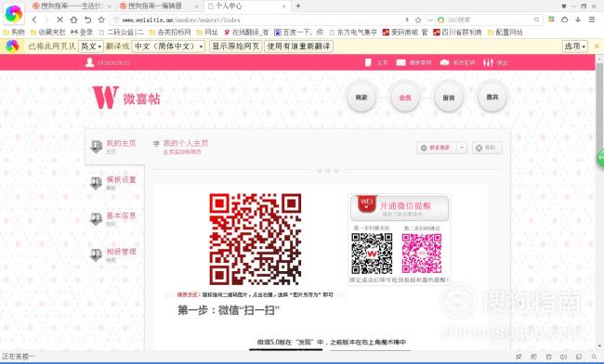Image resolution: width=604 pixels, height=364 pixels.
Task: Open 收藏夹栏 bookmark folder
Action: click(x=47, y=32)
